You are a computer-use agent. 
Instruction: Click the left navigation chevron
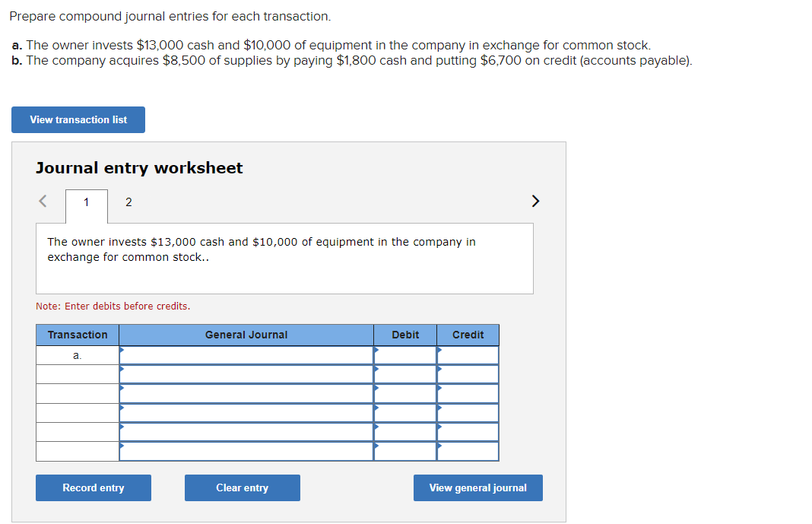tap(42, 201)
